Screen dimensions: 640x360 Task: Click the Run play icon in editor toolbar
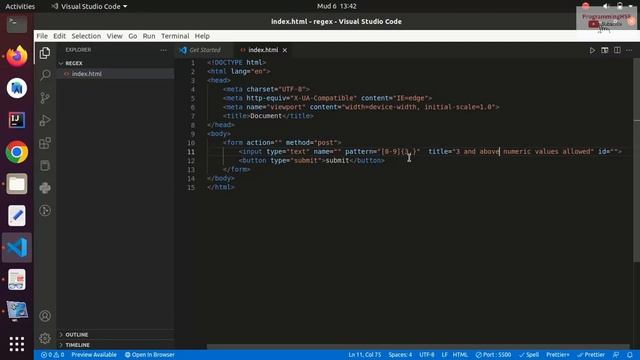(592, 50)
